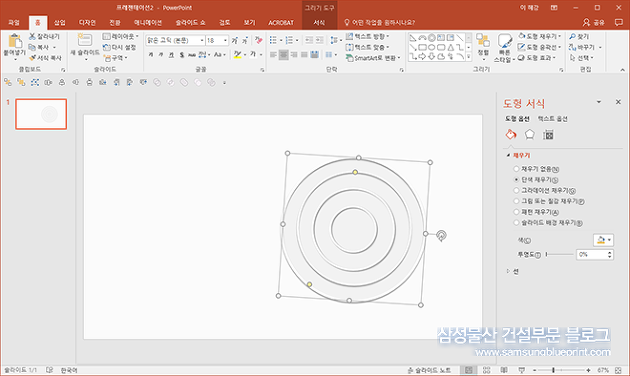Open the font name dropdown
The image size is (630, 376).
(202, 41)
